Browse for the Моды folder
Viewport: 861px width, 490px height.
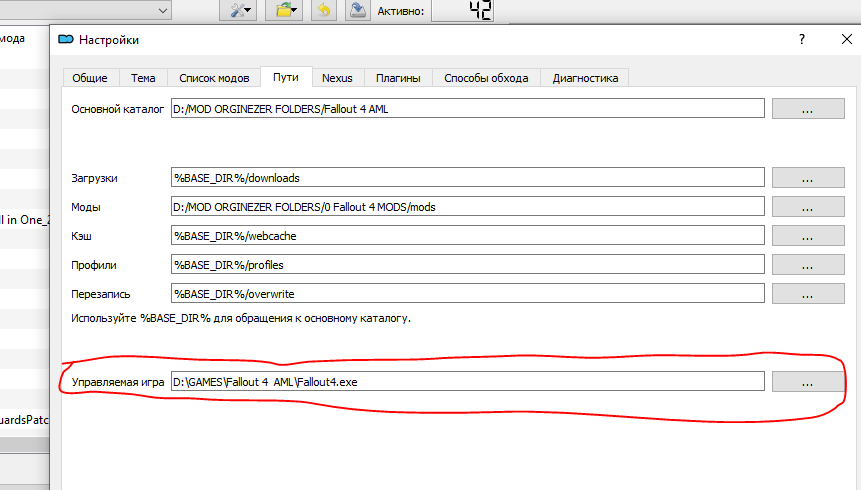click(x=807, y=207)
